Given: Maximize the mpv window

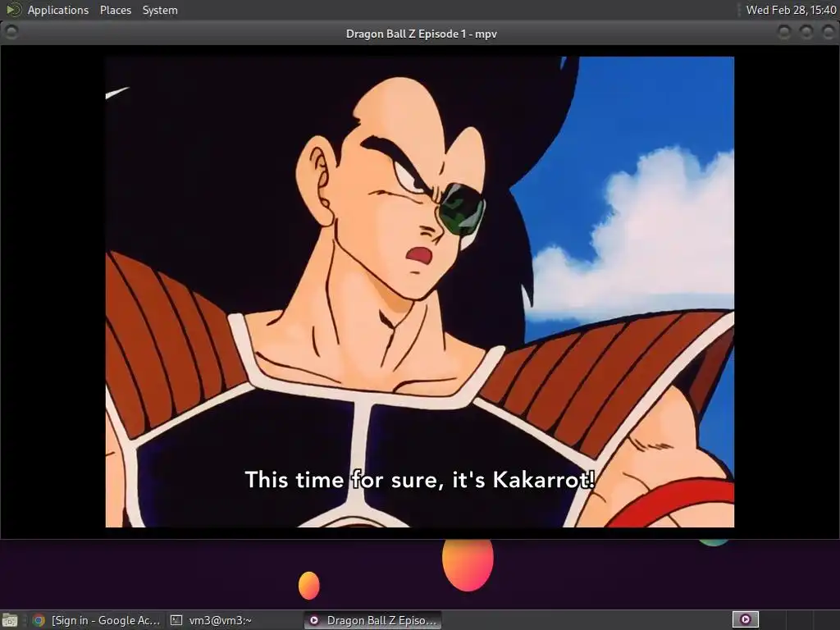Looking at the screenshot, I should point(806,32).
